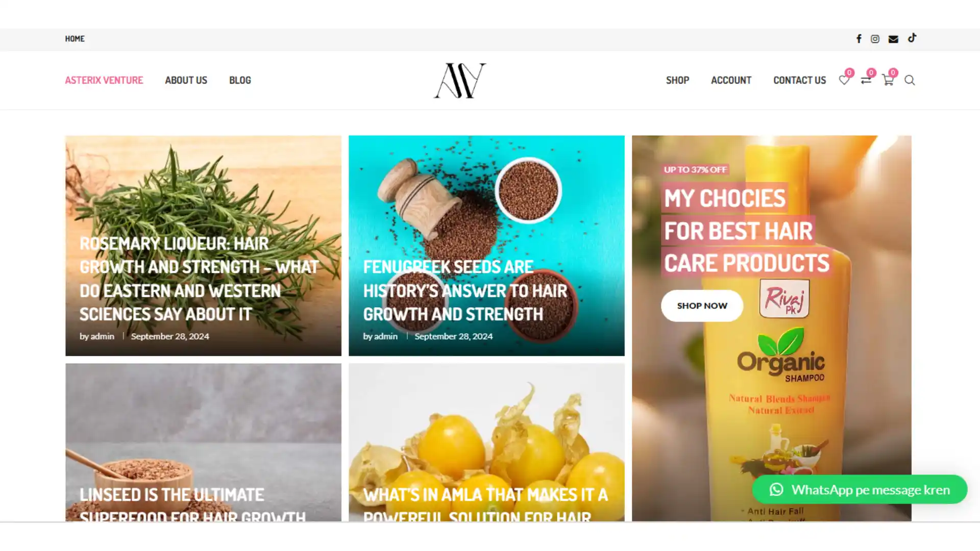Go to the Asterix Venture menu item
The width and height of the screenshot is (980, 551).
coord(104,80)
